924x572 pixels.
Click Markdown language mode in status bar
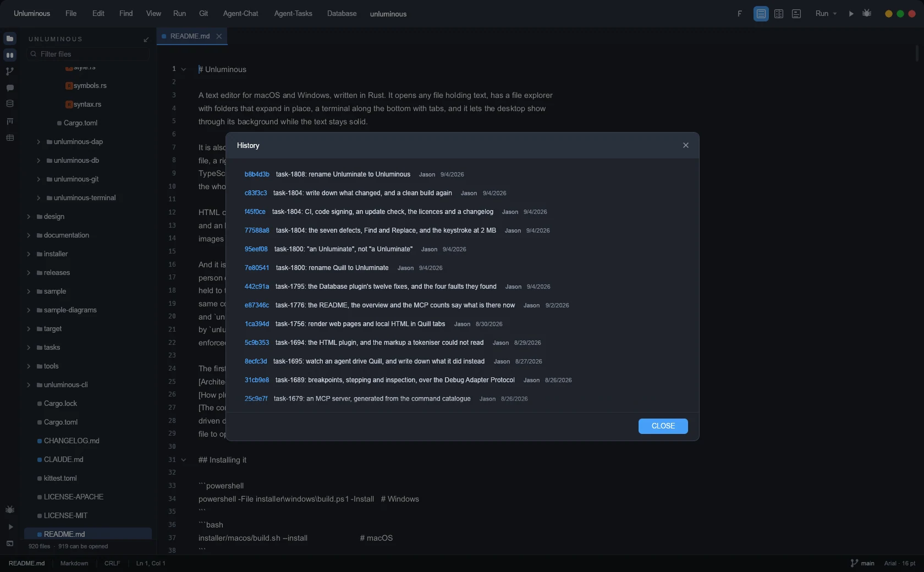click(x=74, y=563)
